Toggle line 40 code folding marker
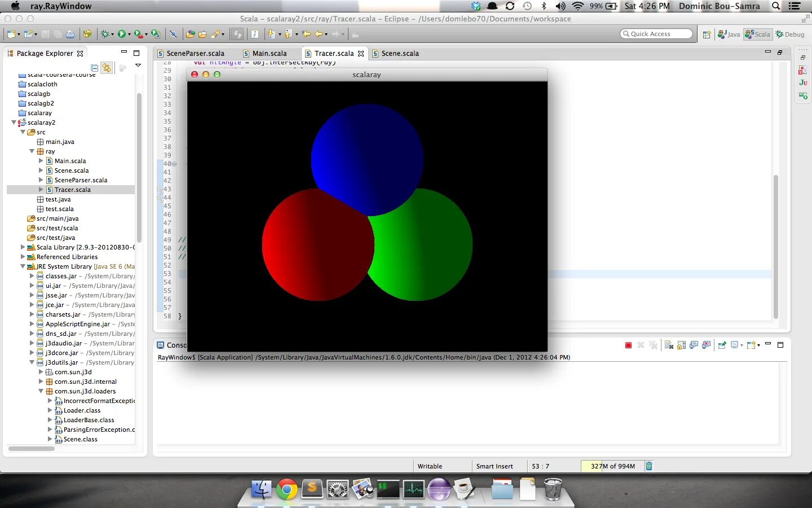Image resolution: width=812 pixels, height=508 pixels. 174,164
